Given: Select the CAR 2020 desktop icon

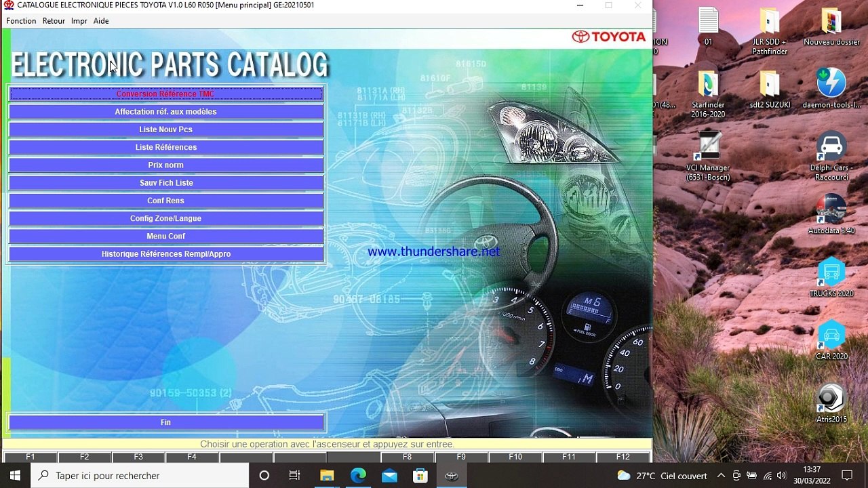Looking at the screenshot, I should 831,341.
